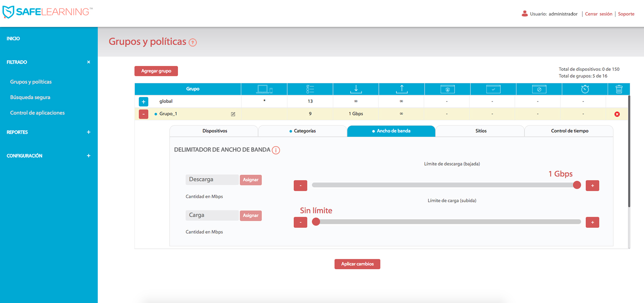Screen dimensions: 644x303
Task: Switch to the Categorías tab
Action: 302,131
